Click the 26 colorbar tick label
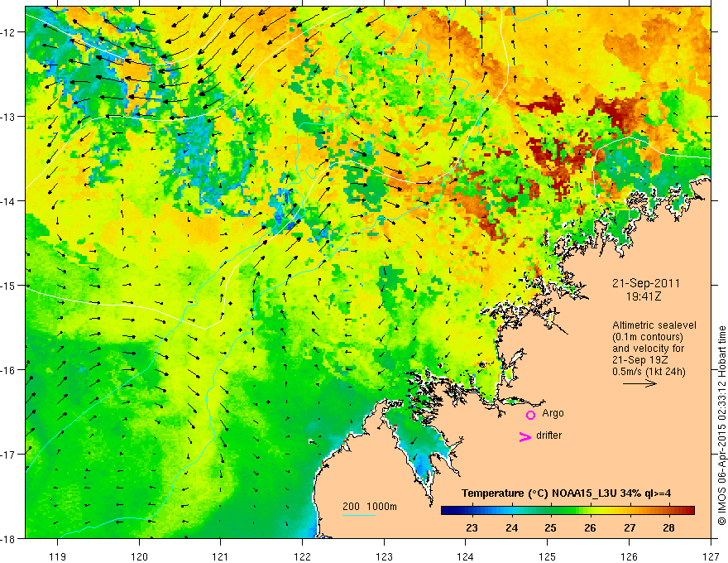Image resolution: width=728 pixels, height=563 pixels. (590, 528)
